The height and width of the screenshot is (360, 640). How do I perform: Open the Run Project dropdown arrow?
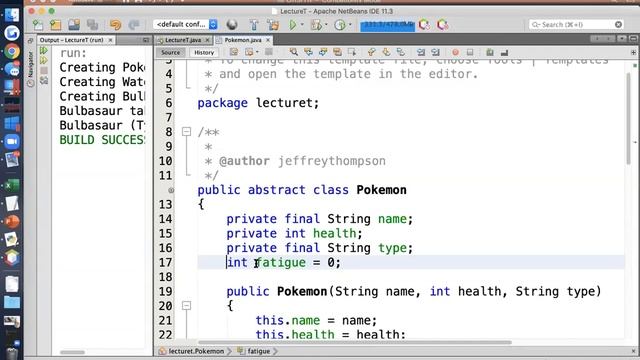302,25
